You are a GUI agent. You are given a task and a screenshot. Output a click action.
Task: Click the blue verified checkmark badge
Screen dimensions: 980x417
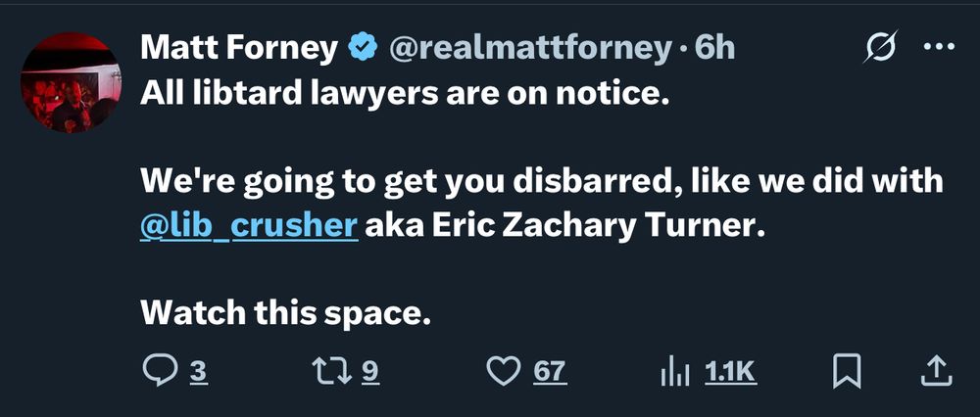(363, 48)
